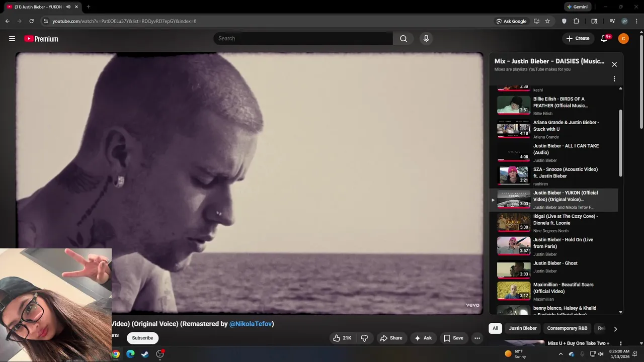This screenshot has width=644, height=362.
Task: Open media controls music note icon
Action: click(612, 21)
